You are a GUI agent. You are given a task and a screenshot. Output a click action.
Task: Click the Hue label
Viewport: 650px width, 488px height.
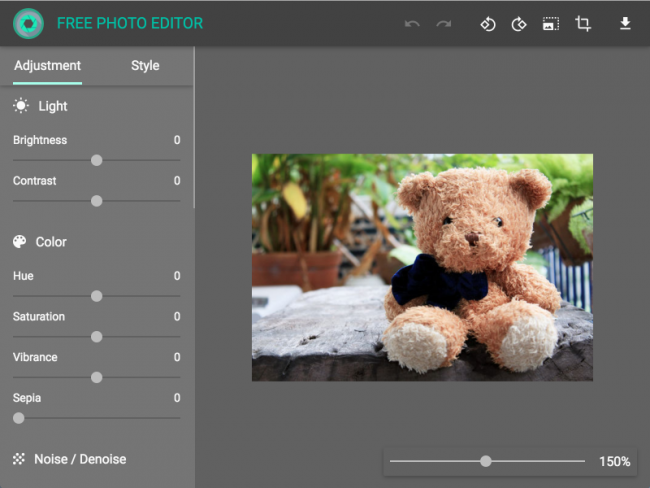pyautogui.click(x=23, y=276)
